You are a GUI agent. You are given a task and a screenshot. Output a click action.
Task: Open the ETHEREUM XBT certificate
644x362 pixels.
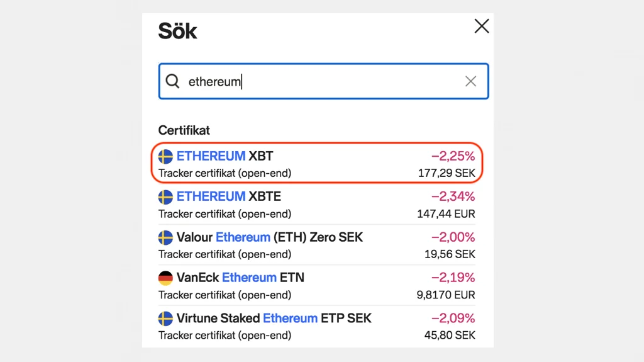pos(225,156)
